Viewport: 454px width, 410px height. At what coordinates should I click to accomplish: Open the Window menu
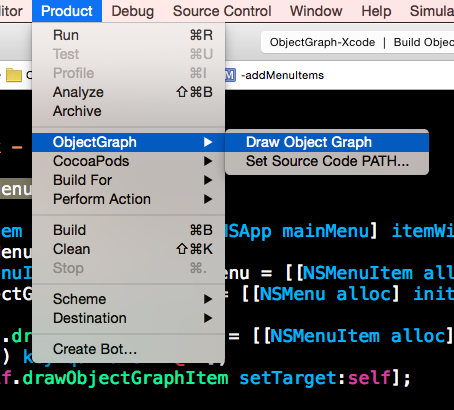[x=316, y=11]
